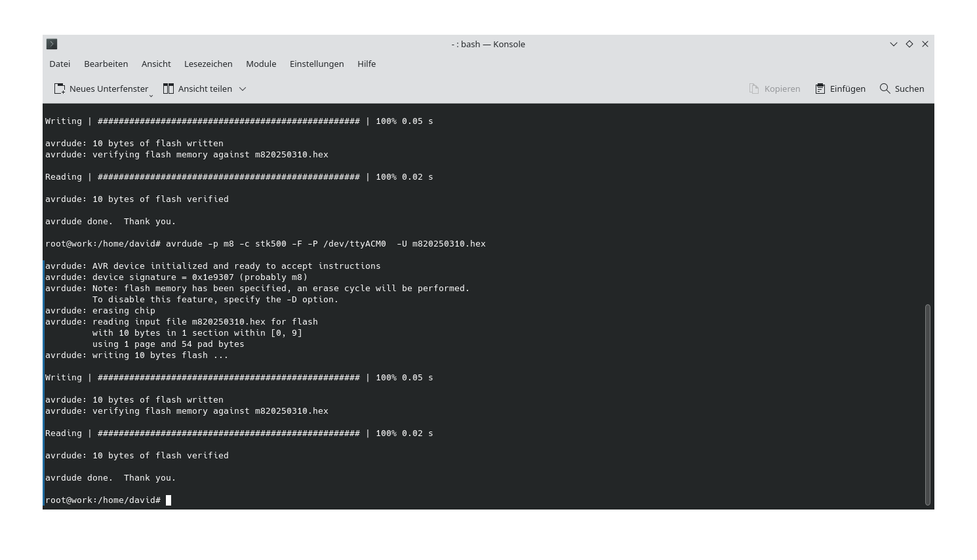Image resolution: width=977 pixels, height=560 pixels.
Task: Open the Datei menu
Action: pyautogui.click(x=59, y=64)
